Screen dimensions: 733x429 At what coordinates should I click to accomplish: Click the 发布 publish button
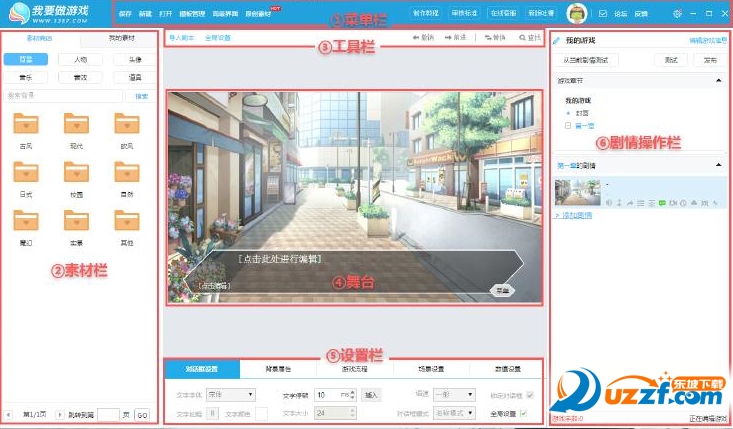pyautogui.click(x=711, y=60)
